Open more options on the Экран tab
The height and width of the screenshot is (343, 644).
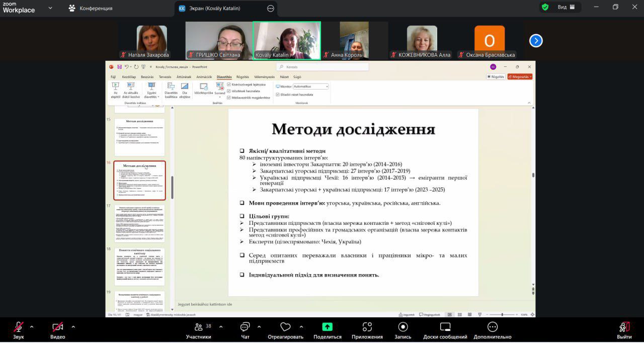[271, 8]
